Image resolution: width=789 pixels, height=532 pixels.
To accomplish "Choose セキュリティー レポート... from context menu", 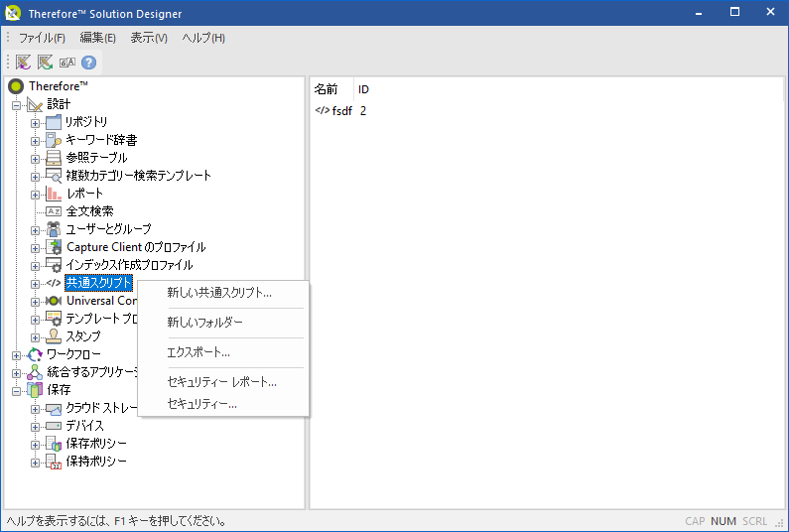I will click(x=223, y=382).
